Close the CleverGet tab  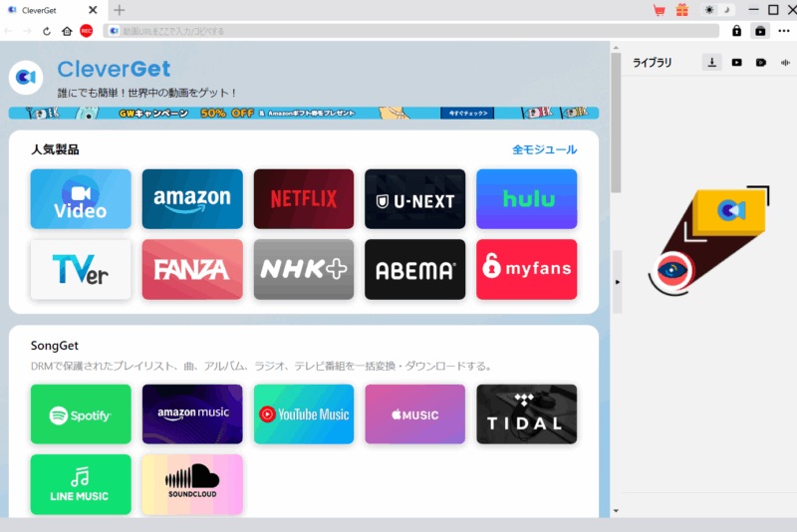tap(93, 10)
